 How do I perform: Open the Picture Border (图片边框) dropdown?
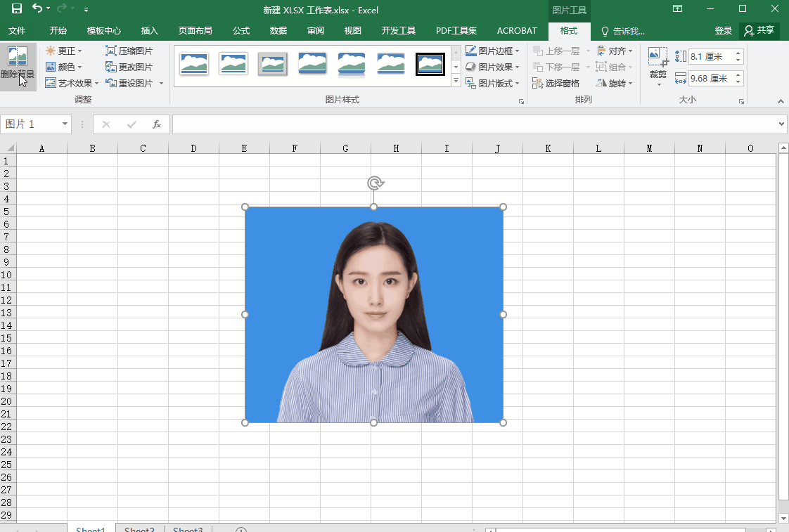(x=492, y=51)
